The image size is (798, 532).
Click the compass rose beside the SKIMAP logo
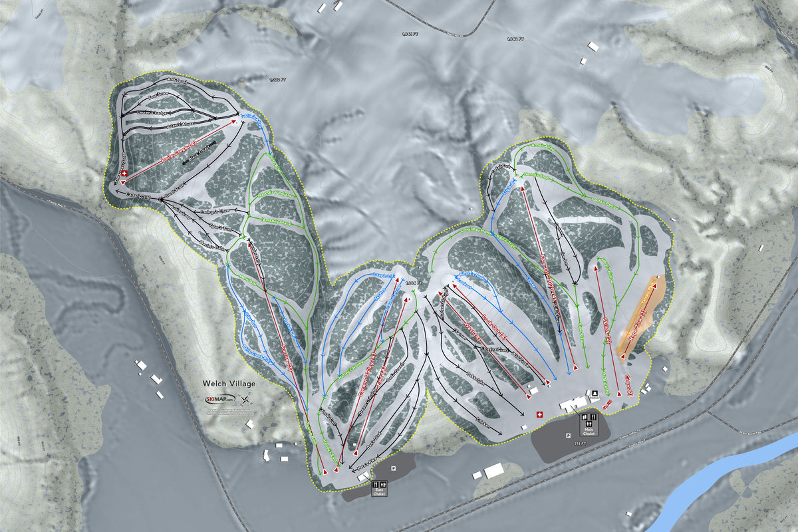[x=245, y=400]
